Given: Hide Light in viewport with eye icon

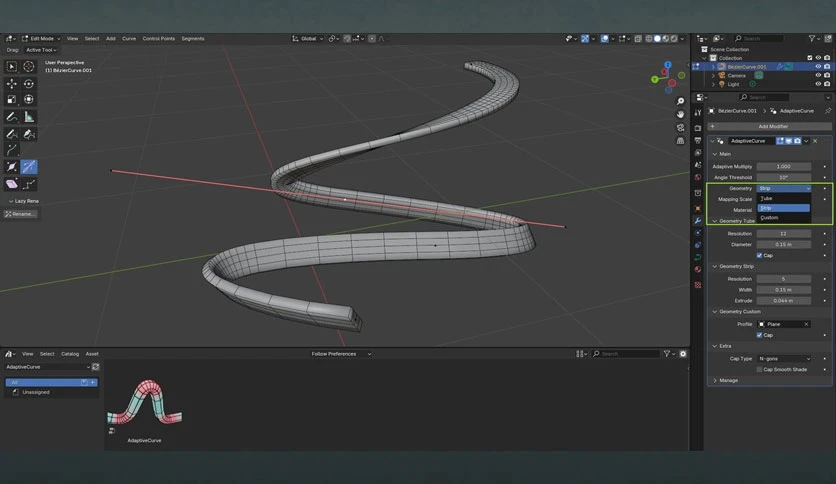Looking at the screenshot, I should 818,84.
